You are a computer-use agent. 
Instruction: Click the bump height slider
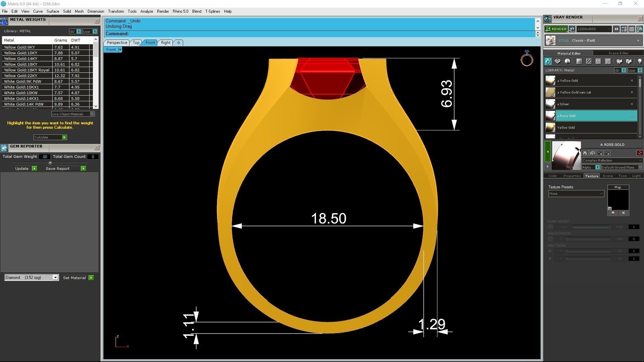(590, 227)
